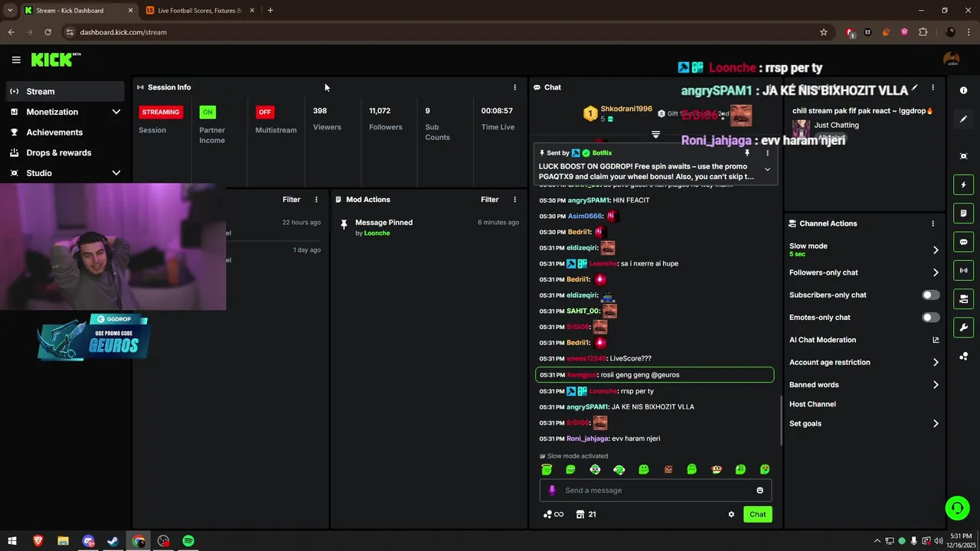Screen dimensions: 980x551
Task: Click the three-dots cluster icon in right rail
Action: pyautogui.click(x=963, y=356)
